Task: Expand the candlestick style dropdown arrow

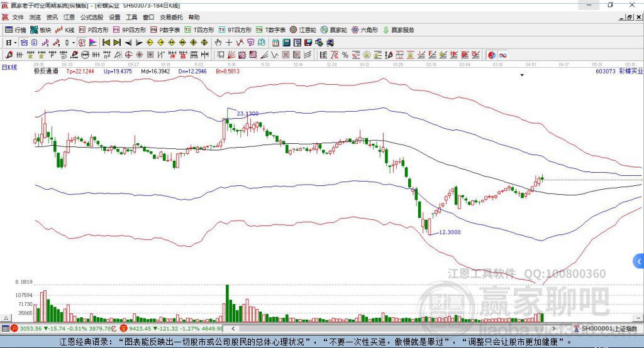Action: 74,43
